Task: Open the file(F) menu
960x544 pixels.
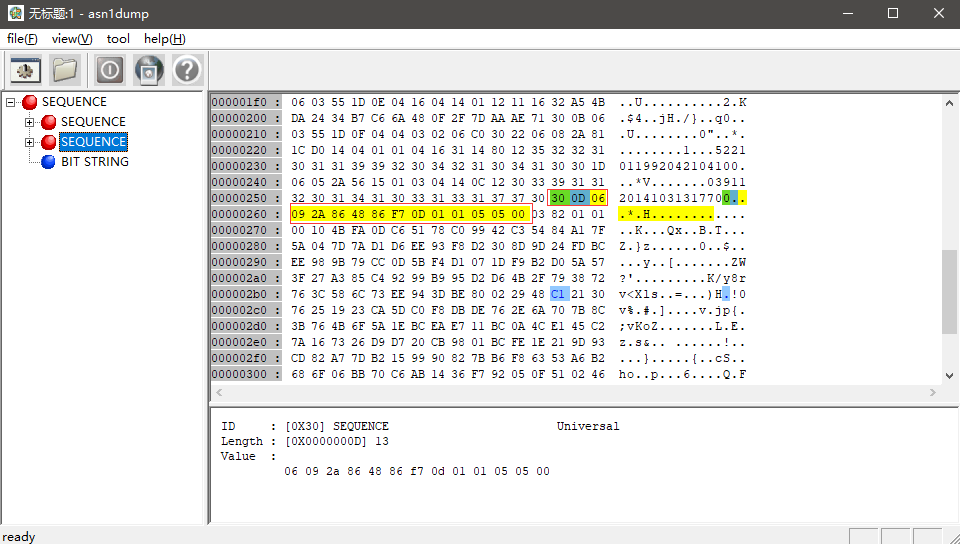Action: (x=22, y=39)
